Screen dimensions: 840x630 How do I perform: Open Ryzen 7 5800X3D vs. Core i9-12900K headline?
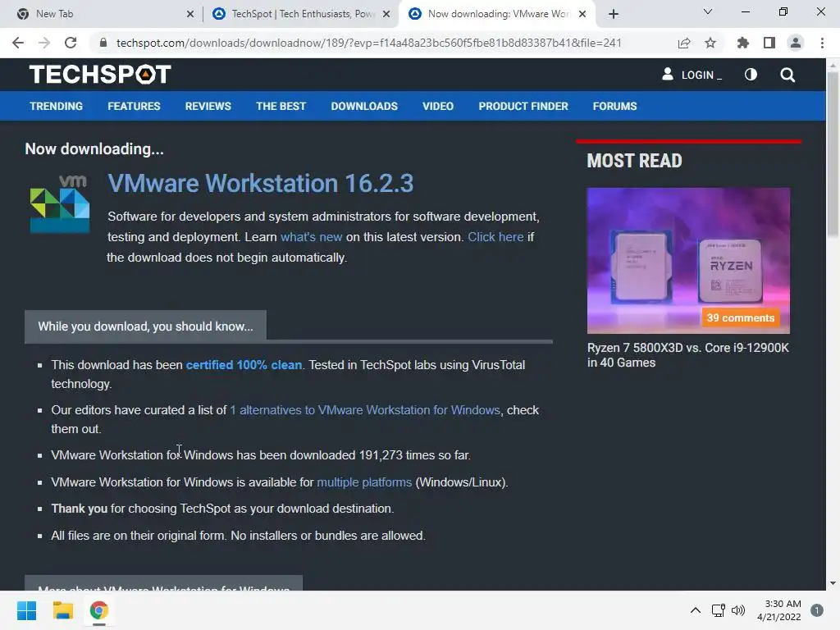point(688,355)
